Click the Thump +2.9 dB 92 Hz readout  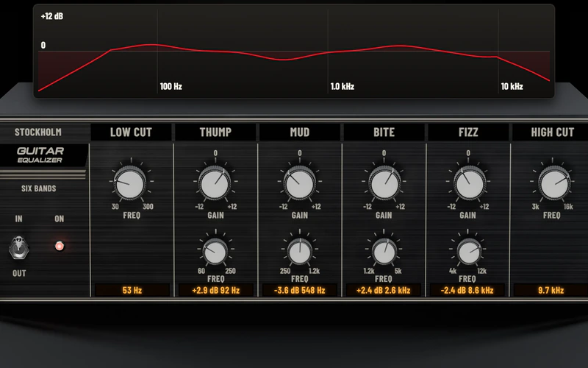215,290
